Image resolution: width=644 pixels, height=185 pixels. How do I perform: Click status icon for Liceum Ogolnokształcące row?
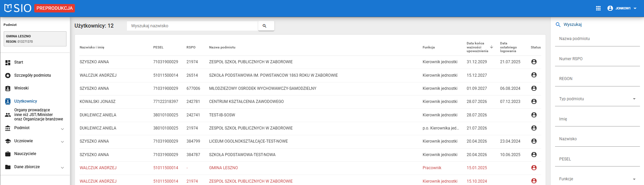pos(534,141)
